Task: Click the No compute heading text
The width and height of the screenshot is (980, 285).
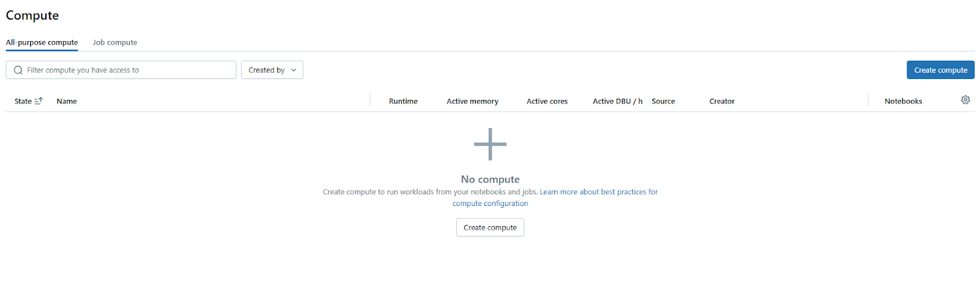Action: click(x=490, y=179)
